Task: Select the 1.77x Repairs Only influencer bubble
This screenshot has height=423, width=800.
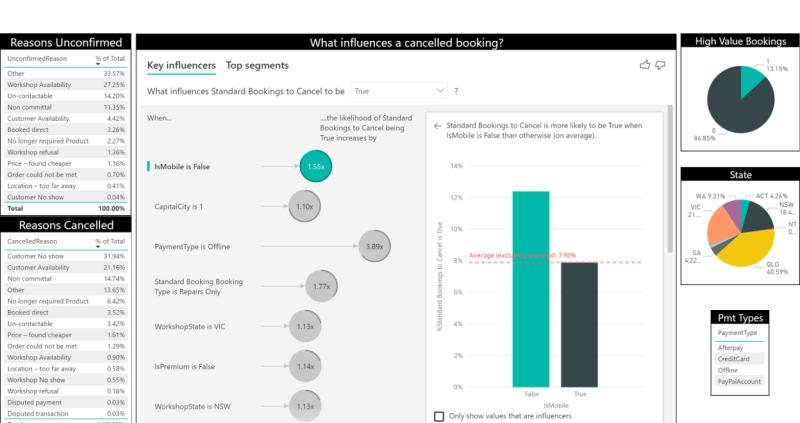Action: click(x=321, y=286)
